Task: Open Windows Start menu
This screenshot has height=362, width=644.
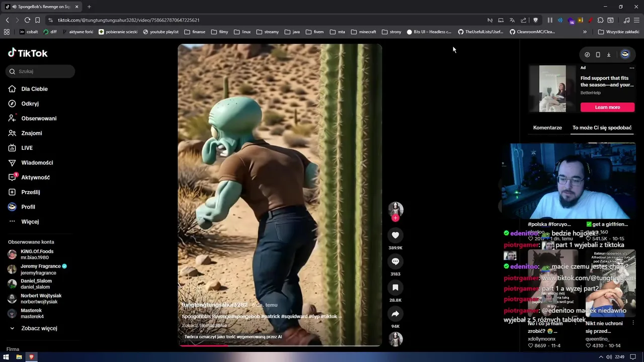Action: point(6,357)
